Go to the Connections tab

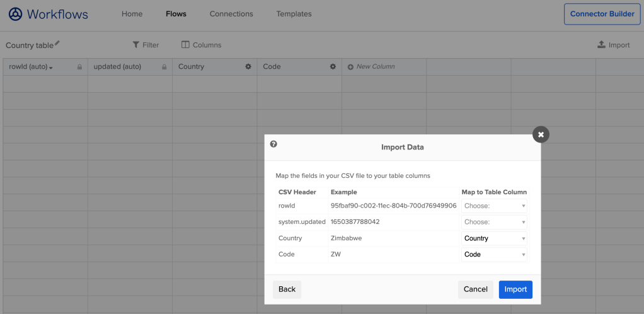pyautogui.click(x=231, y=14)
